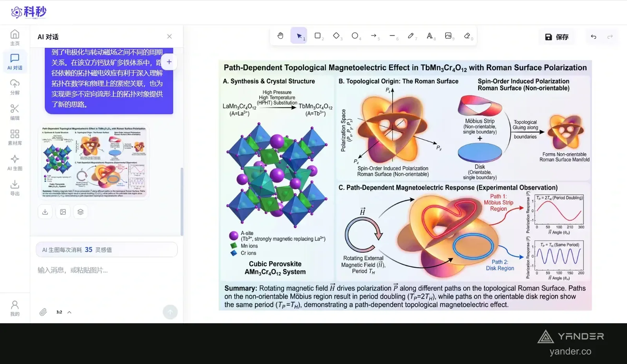Switch to 编辑 in the sidebar

tap(15, 112)
